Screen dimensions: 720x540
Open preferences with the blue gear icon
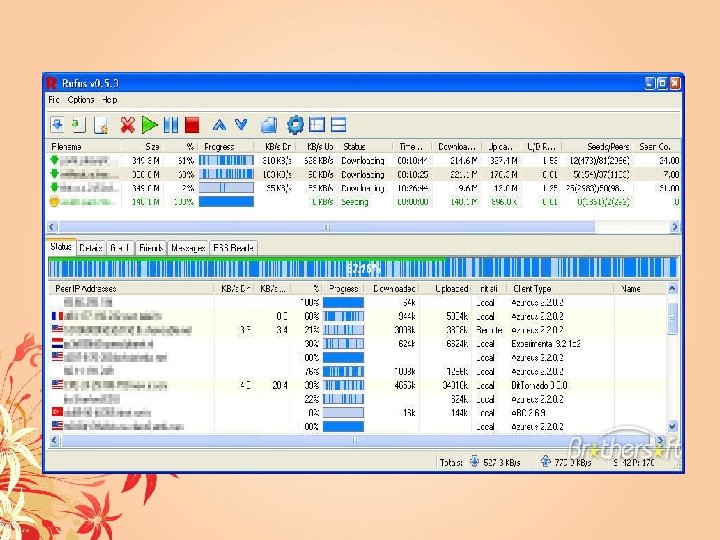tap(295, 125)
